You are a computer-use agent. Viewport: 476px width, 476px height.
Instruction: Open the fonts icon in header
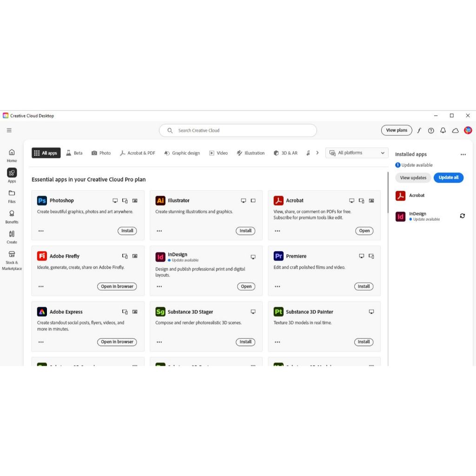coord(419,131)
